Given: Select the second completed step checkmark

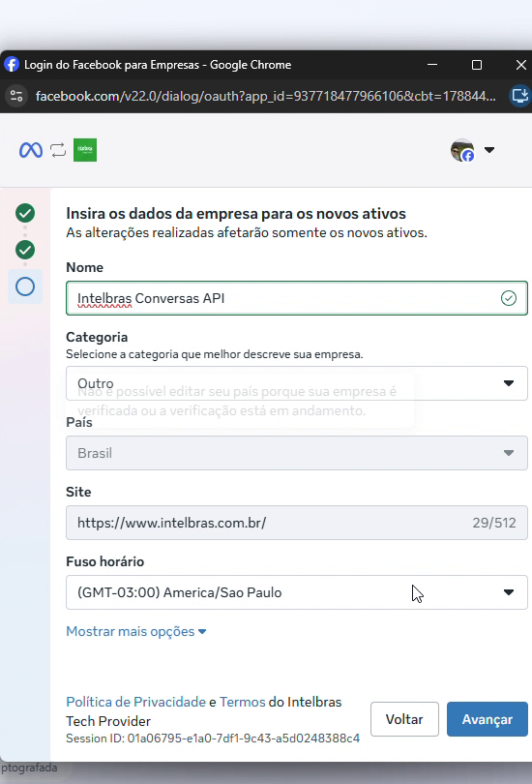Looking at the screenshot, I should [x=25, y=250].
